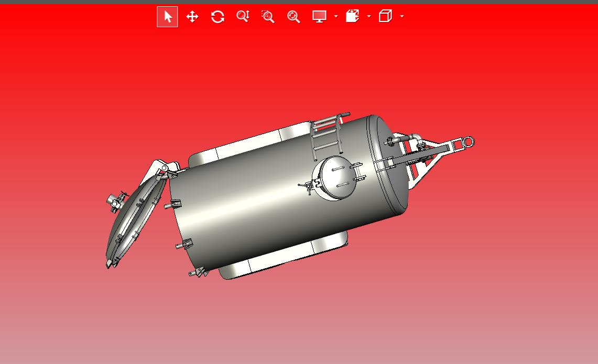Viewport: 598px width, 364px height.
Task: Choose the zoom in/out magnifier tool
Action: tap(243, 17)
